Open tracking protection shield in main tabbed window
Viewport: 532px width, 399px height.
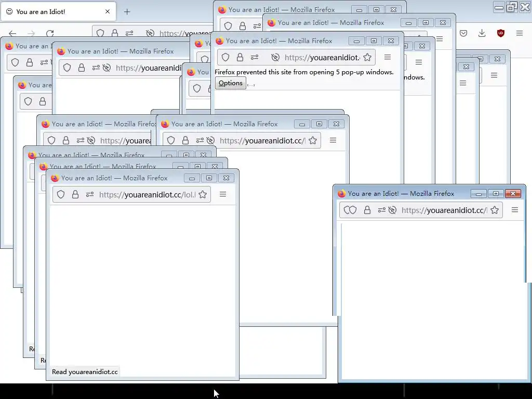click(x=100, y=33)
